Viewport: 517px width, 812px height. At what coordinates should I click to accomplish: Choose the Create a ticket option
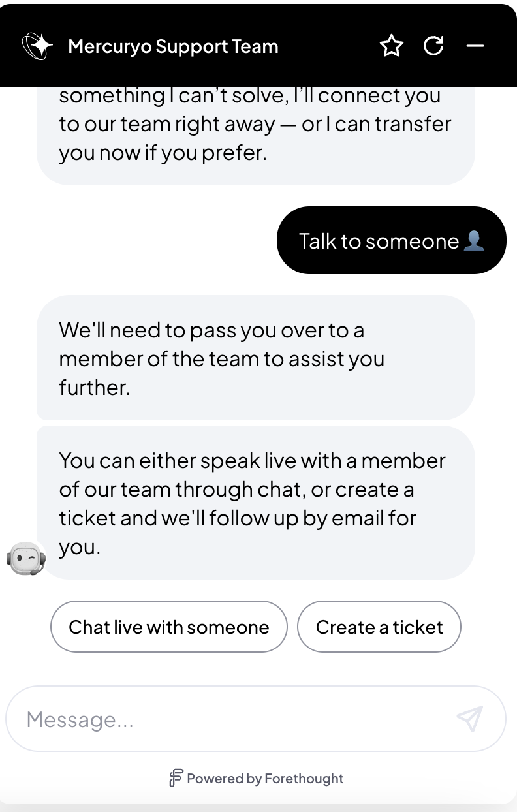click(379, 627)
